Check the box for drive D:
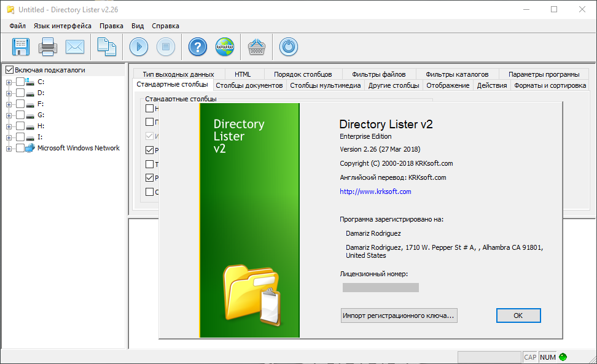This screenshot has width=597, height=364. pos(20,93)
